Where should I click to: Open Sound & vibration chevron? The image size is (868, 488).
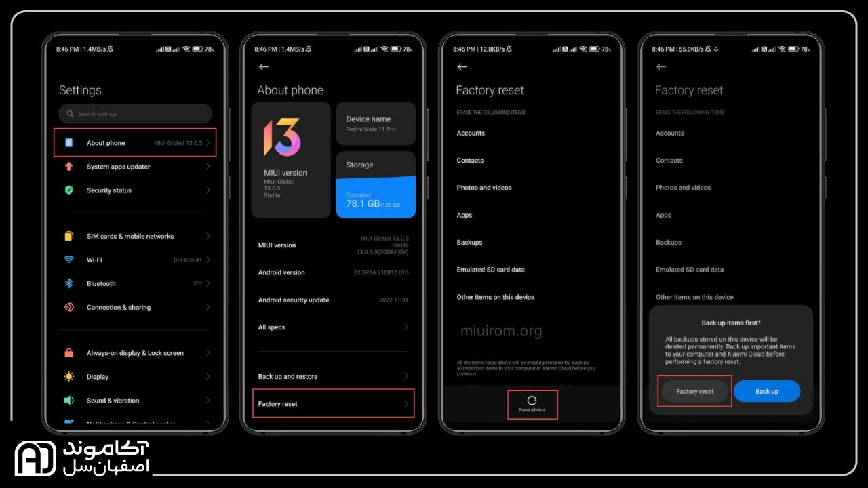tap(208, 401)
